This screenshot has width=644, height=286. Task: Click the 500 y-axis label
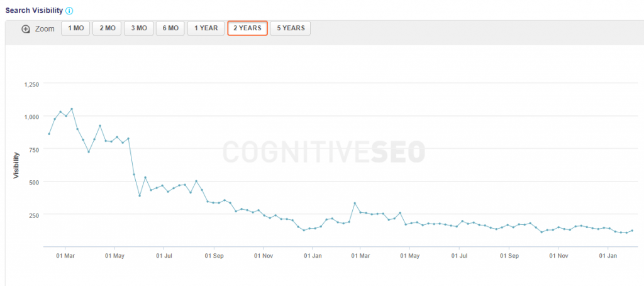pos(34,182)
